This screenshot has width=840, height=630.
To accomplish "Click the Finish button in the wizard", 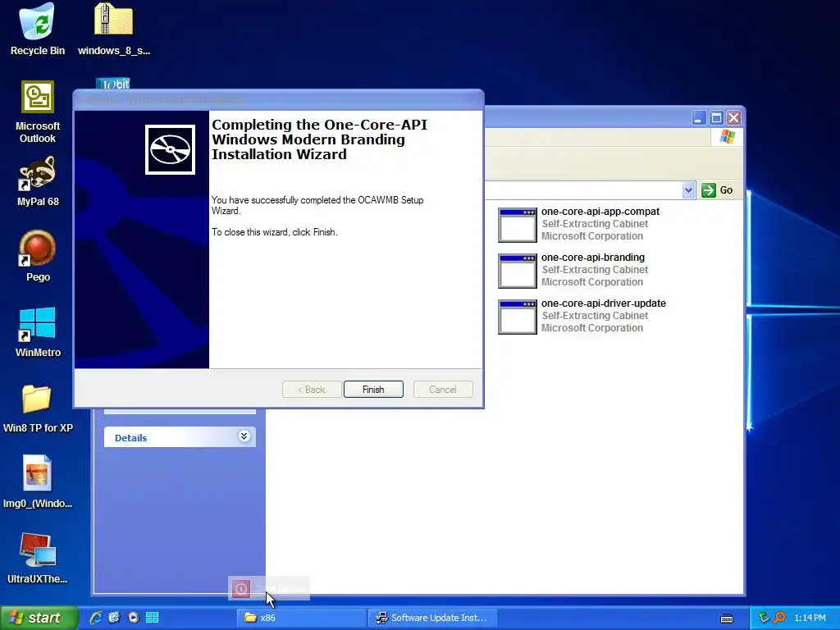I will (x=373, y=390).
